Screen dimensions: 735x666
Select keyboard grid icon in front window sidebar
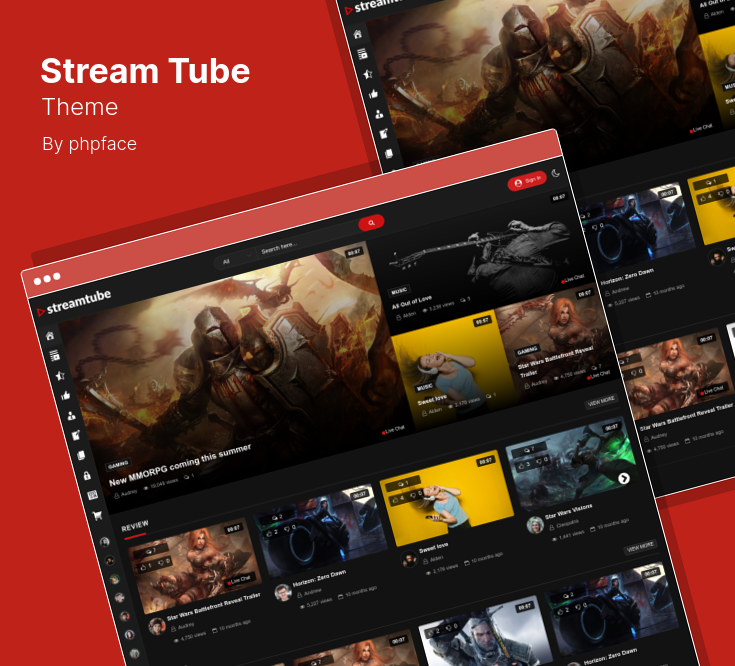click(92, 495)
